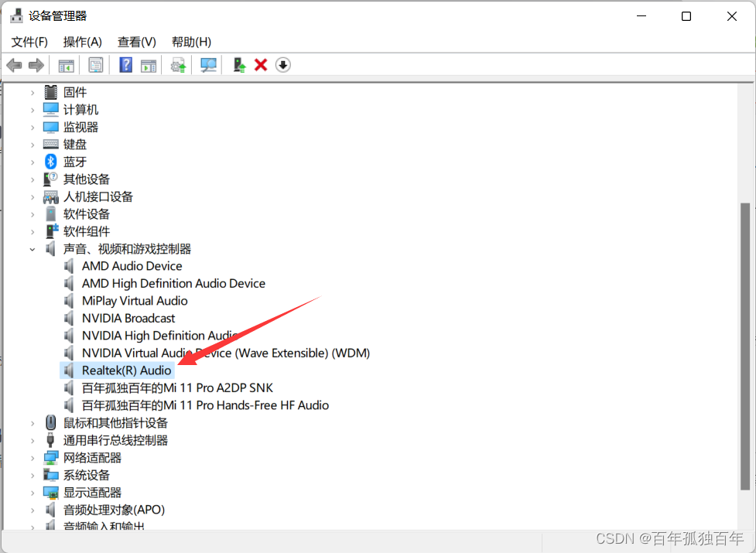This screenshot has width=756, height=553.
Task: Click the 其他设备 unknown device icon
Action: (x=50, y=179)
